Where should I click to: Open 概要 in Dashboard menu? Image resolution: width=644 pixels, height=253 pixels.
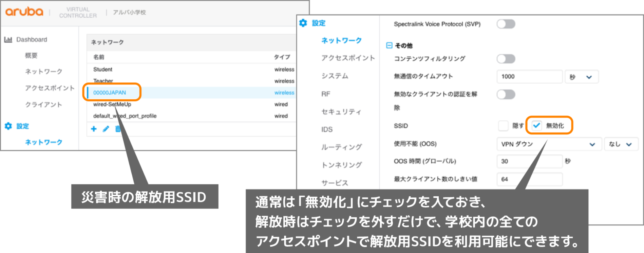coord(31,56)
